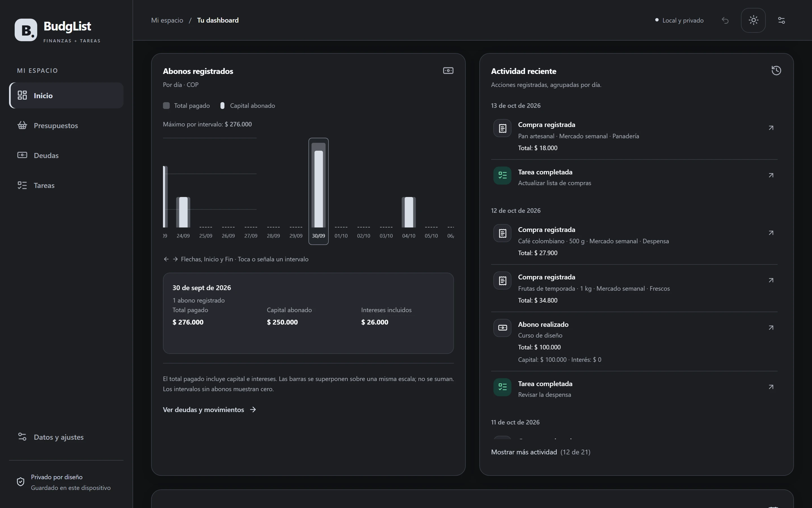Click the Tareas checklist sidebar icon
Viewport: 812px width, 508px height.
[22, 185]
